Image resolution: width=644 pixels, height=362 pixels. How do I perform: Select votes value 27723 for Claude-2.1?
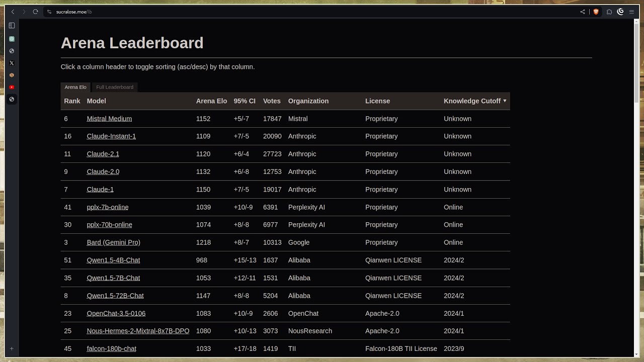(272, 154)
